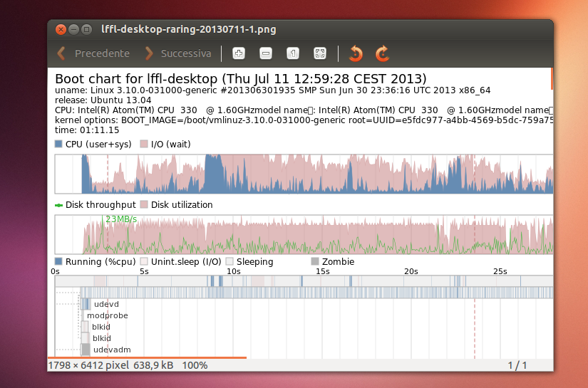The image size is (588, 388).
Task: Click the horizontal scrollbar under the image
Action: (147, 357)
